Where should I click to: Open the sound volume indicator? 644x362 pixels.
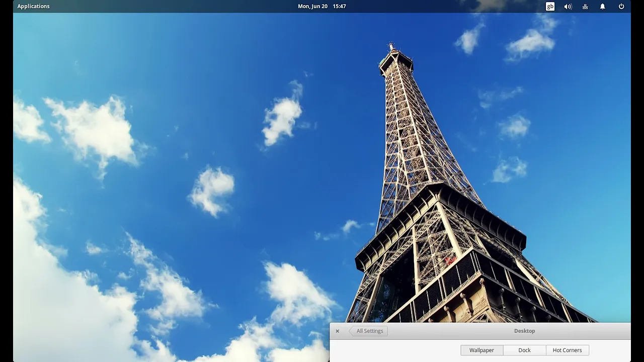568,7
